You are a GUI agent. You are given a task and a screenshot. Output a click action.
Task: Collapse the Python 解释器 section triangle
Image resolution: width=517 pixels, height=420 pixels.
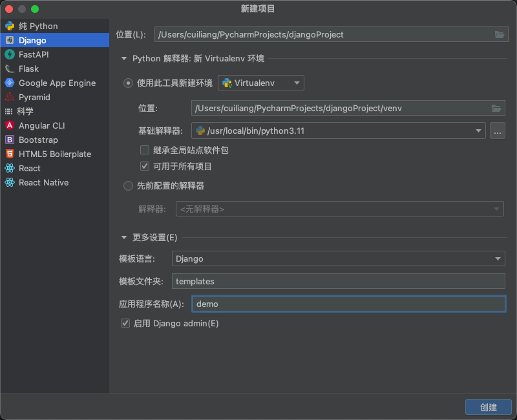pyautogui.click(x=124, y=59)
